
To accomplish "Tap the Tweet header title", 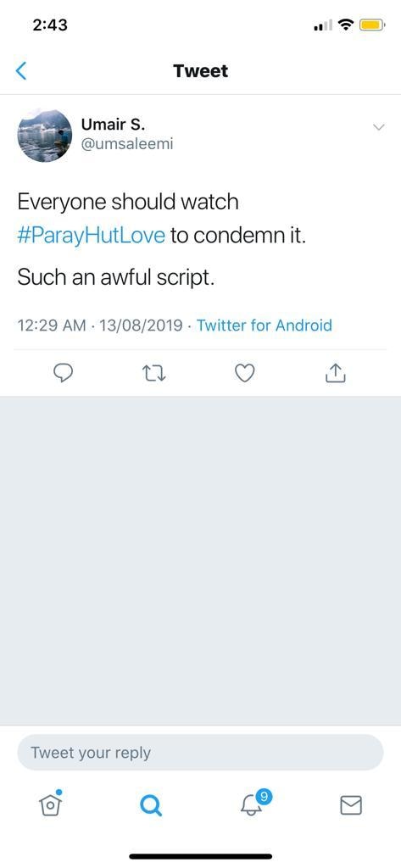I will [x=200, y=71].
